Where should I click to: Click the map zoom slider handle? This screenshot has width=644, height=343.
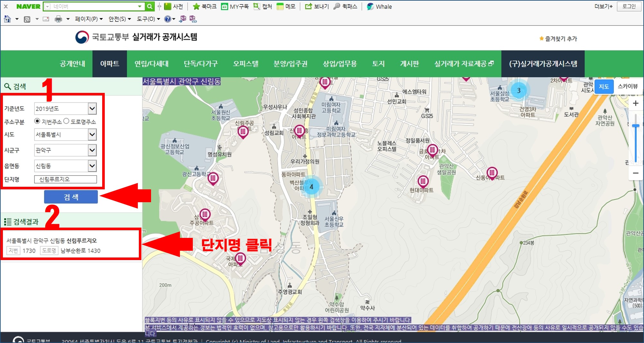click(x=636, y=126)
